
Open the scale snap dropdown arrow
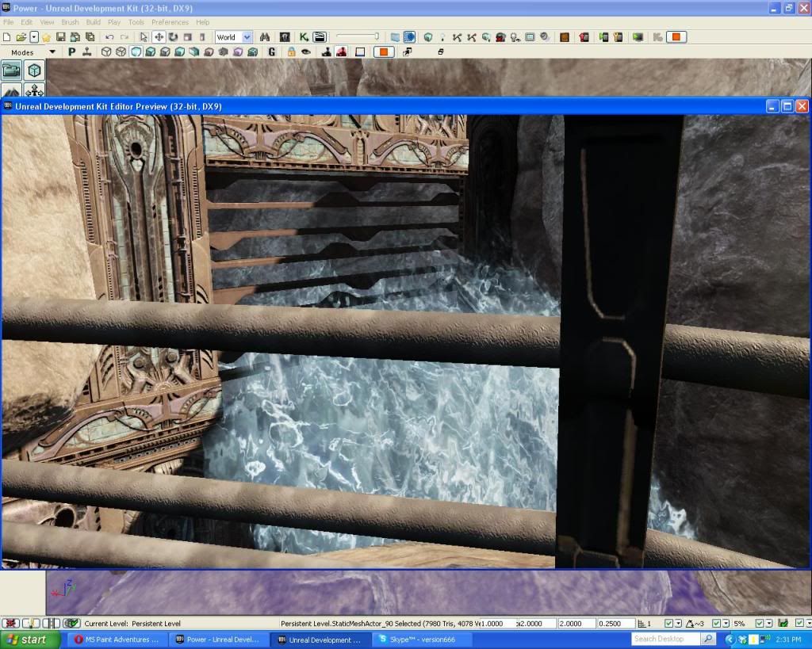pyautogui.click(x=769, y=624)
